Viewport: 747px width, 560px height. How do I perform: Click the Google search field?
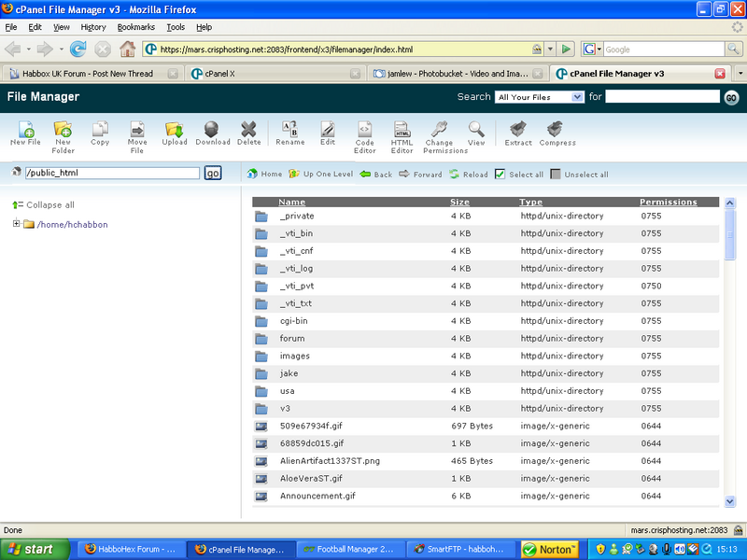[x=664, y=49]
